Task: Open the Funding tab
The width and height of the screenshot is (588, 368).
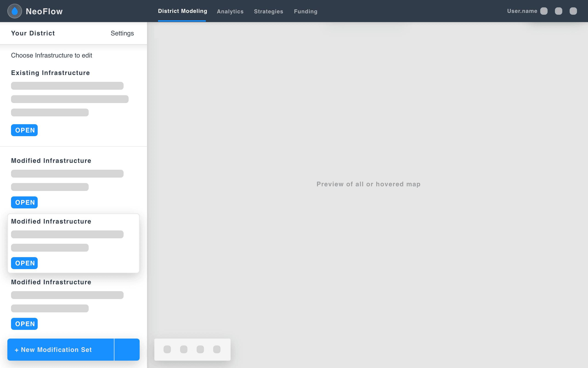Action: click(x=306, y=11)
